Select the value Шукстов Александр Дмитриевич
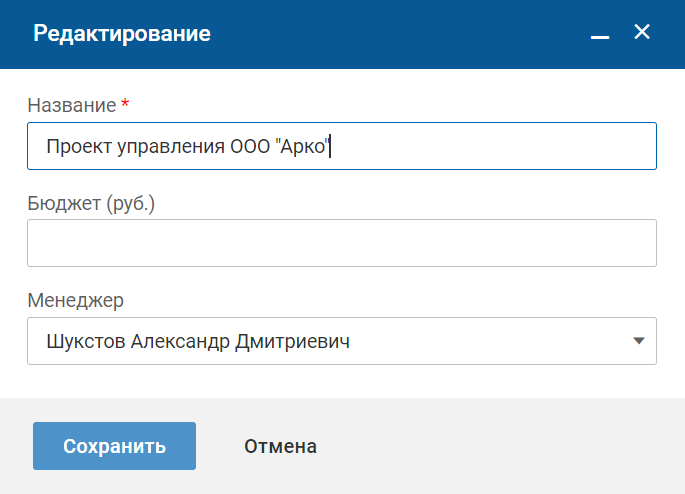This screenshot has width=685, height=494. 198,341
